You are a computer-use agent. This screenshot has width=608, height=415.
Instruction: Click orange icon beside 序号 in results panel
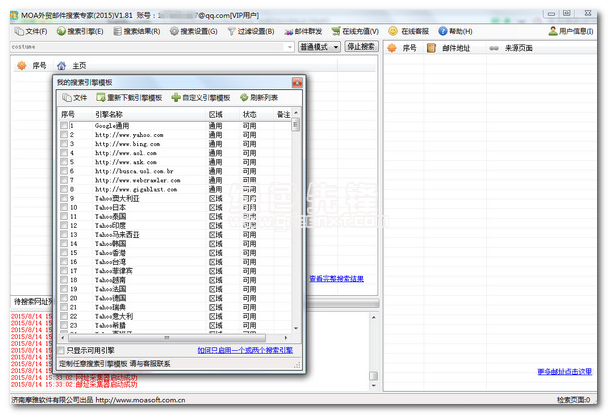392,48
